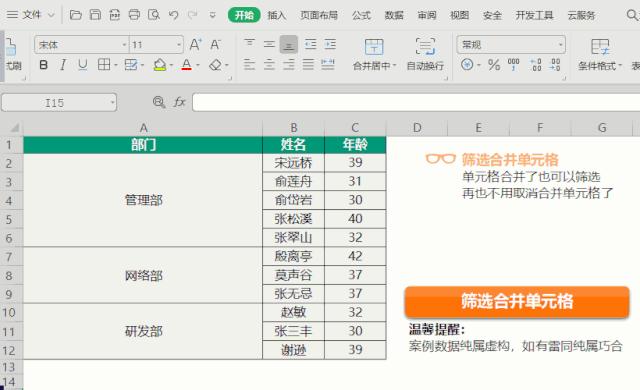Screen dimensions: 640x390
Task: Click the increase decimal places icon
Action: tap(536, 64)
